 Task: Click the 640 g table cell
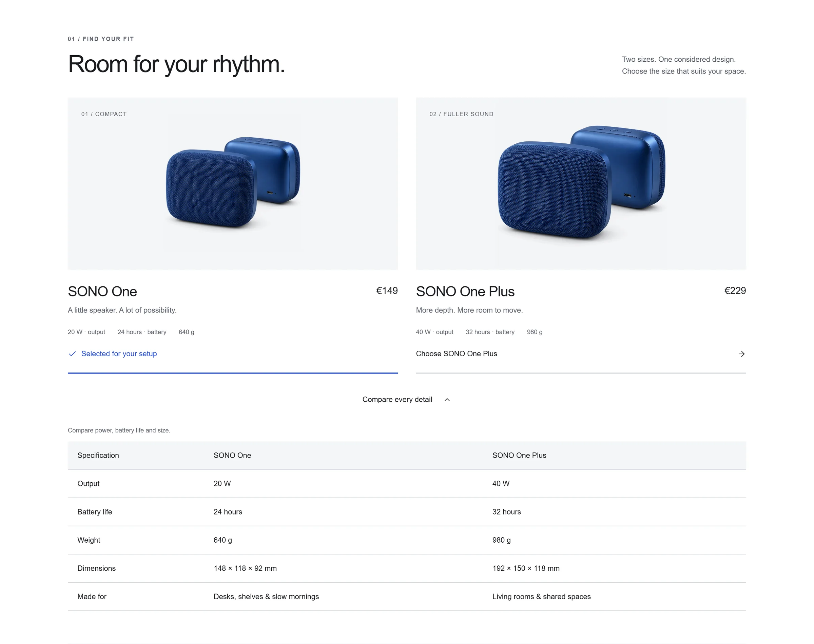point(222,540)
